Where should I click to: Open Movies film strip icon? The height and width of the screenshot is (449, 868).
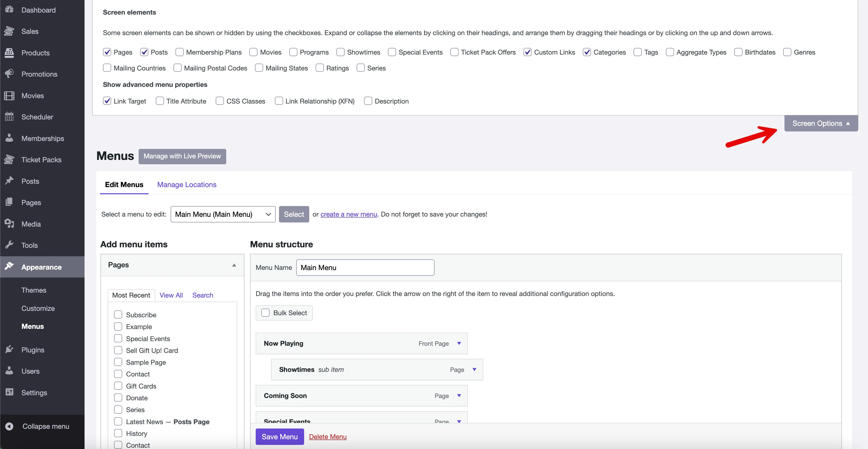point(9,95)
